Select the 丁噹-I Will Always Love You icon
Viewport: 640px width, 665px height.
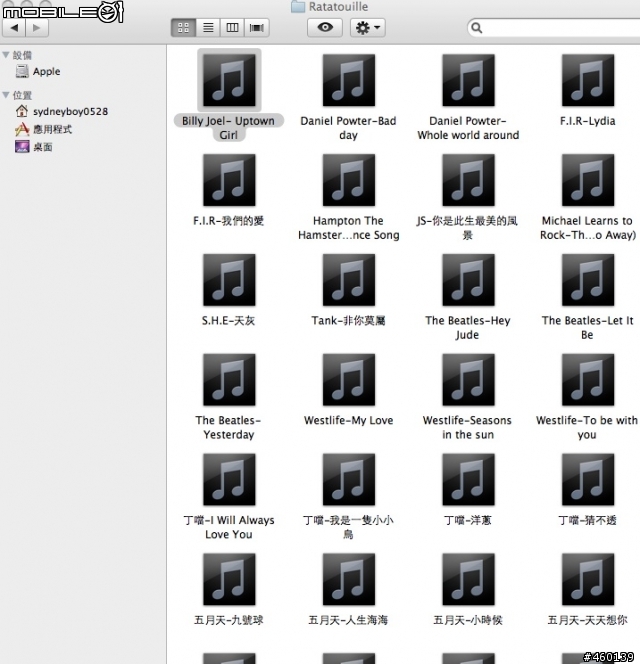[229, 479]
